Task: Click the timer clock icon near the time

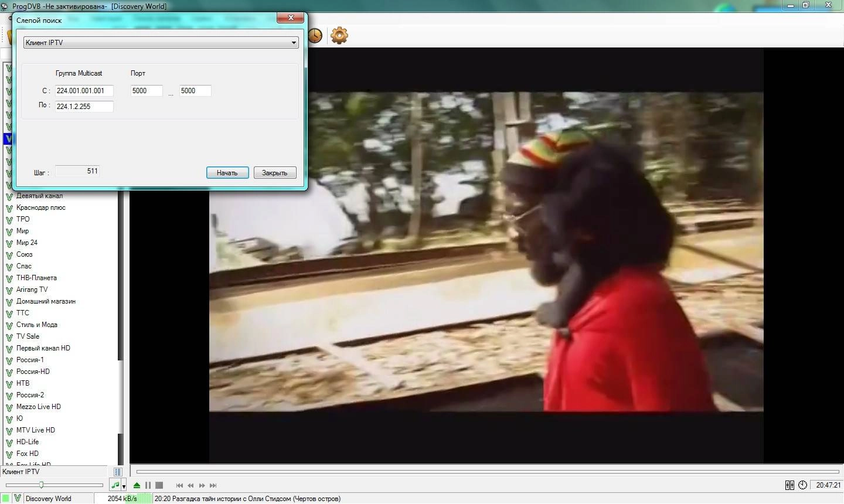Action: tap(803, 485)
